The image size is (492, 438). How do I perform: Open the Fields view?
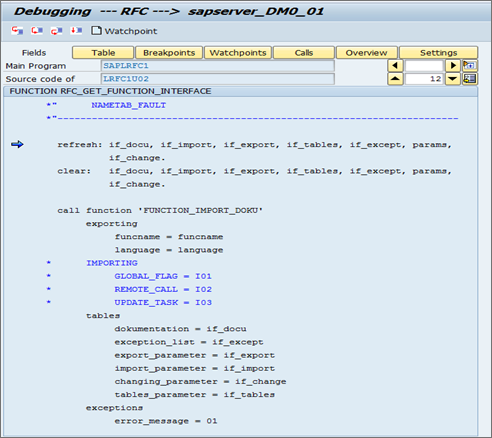[x=34, y=53]
